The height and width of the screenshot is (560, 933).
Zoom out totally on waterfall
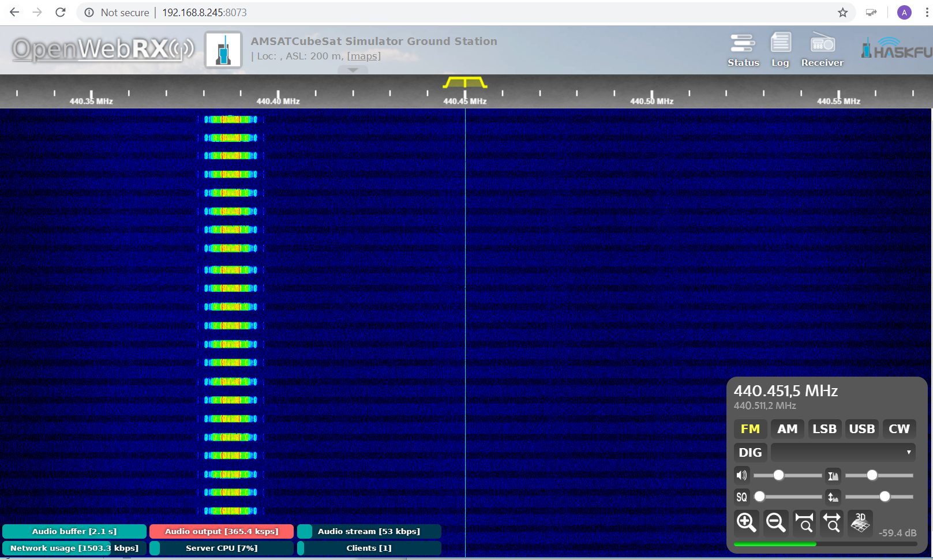[832, 523]
